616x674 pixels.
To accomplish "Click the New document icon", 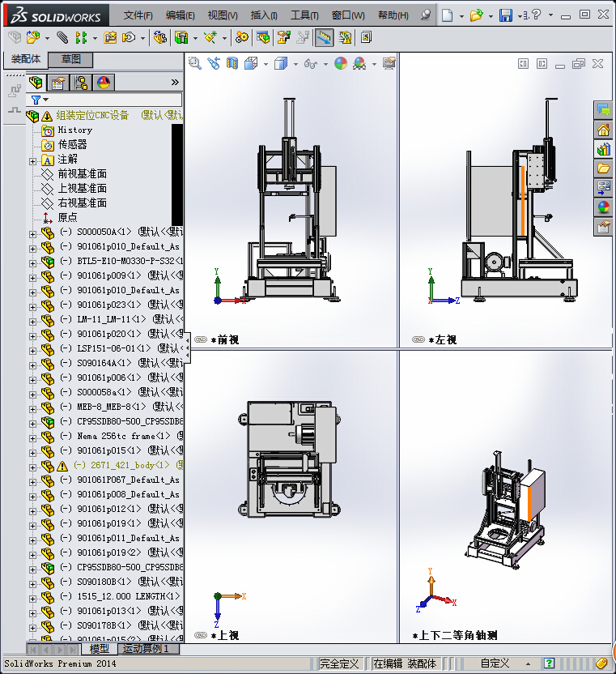I will click(448, 15).
